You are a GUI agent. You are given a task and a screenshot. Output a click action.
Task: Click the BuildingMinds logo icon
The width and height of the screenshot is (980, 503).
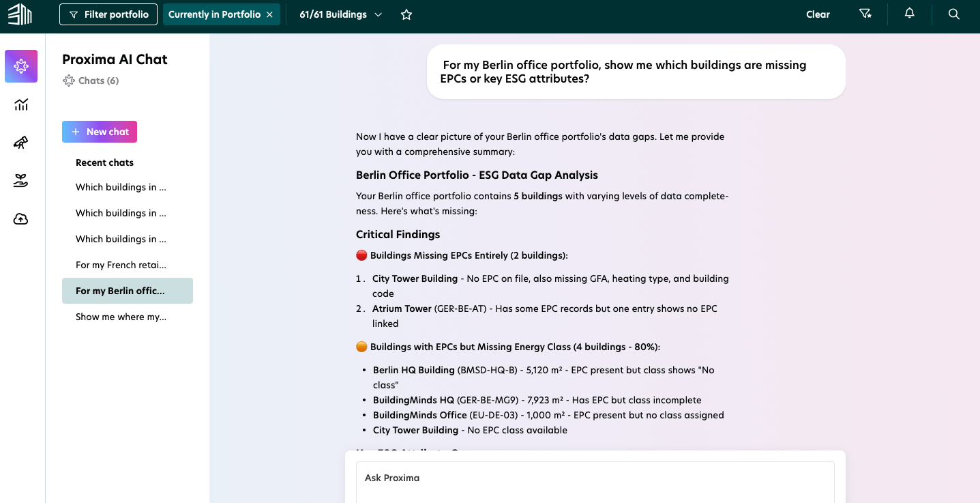pos(20,14)
